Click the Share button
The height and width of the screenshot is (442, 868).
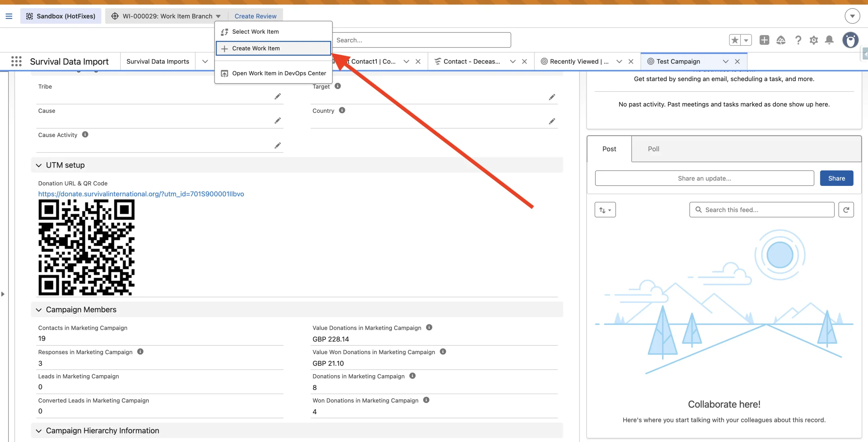tap(836, 178)
